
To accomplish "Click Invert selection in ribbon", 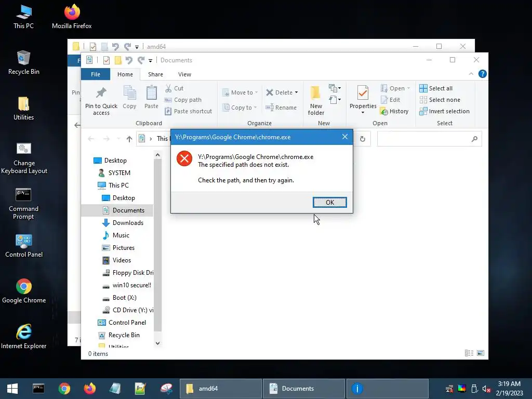I will click(445, 111).
